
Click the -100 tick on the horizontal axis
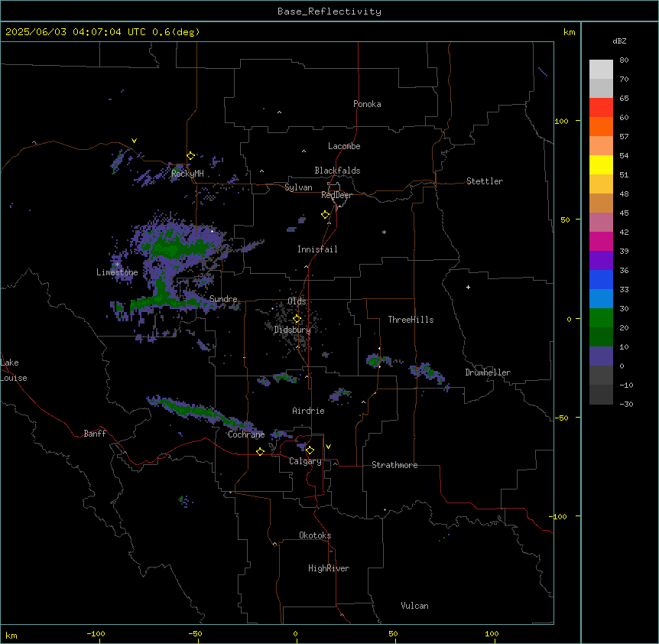(x=96, y=633)
